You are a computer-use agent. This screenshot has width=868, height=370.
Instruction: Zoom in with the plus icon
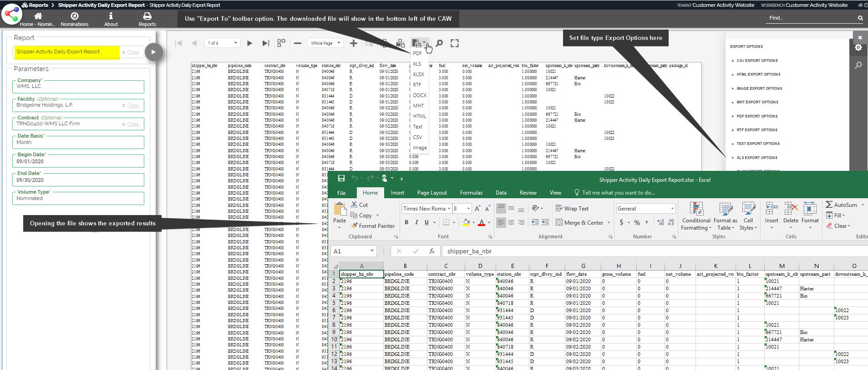(353, 43)
